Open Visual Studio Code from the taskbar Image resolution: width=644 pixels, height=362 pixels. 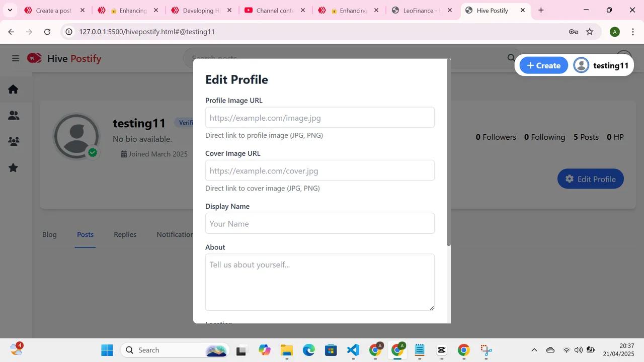coord(353,350)
